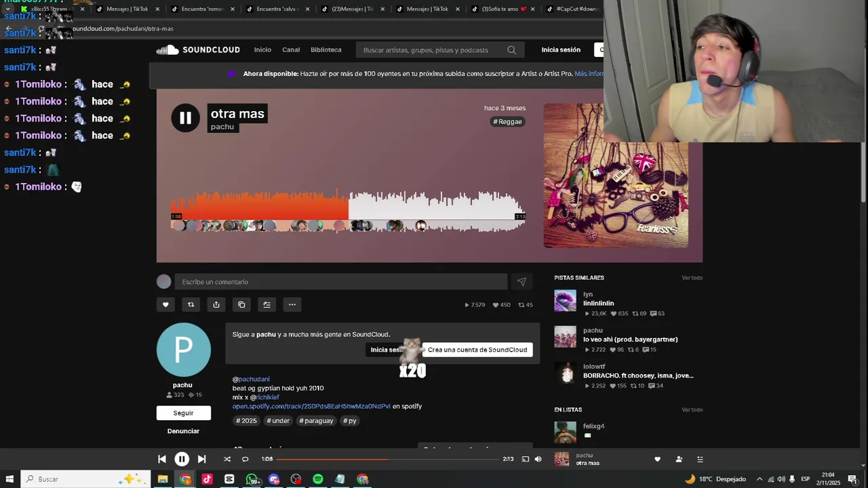Open the @pachudani mention link
The width and height of the screenshot is (868, 488).
point(251,380)
